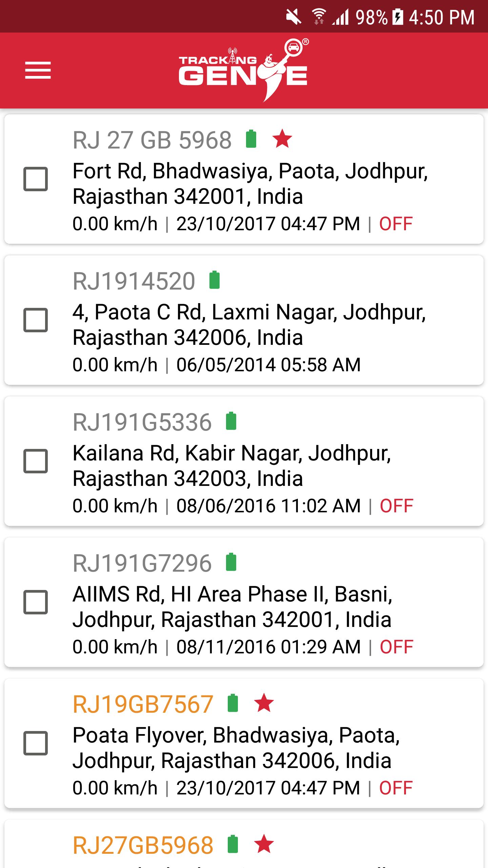Image resolution: width=488 pixels, height=868 pixels.
Task: Tap the Wi-Fi icon in status bar
Action: (319, 17)
